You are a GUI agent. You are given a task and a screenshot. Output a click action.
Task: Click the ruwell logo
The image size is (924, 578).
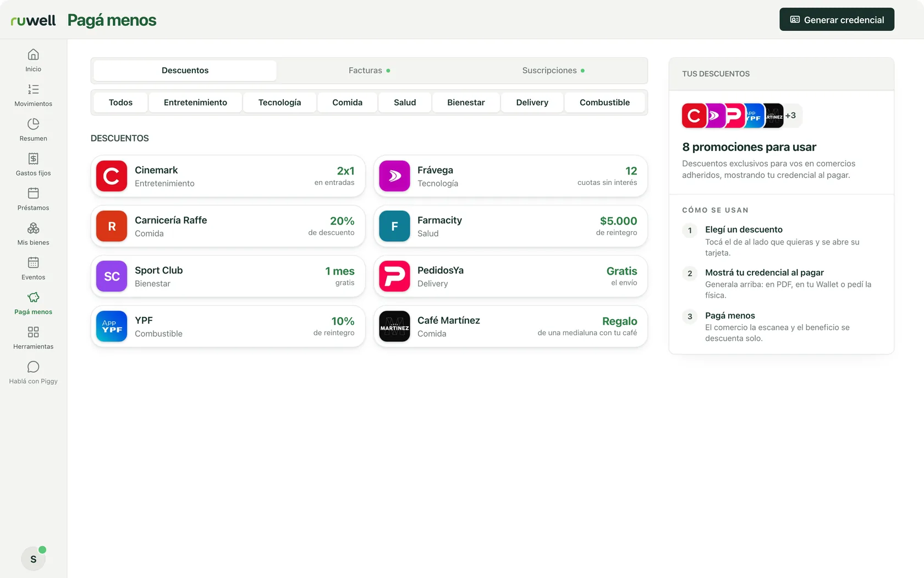33,20
